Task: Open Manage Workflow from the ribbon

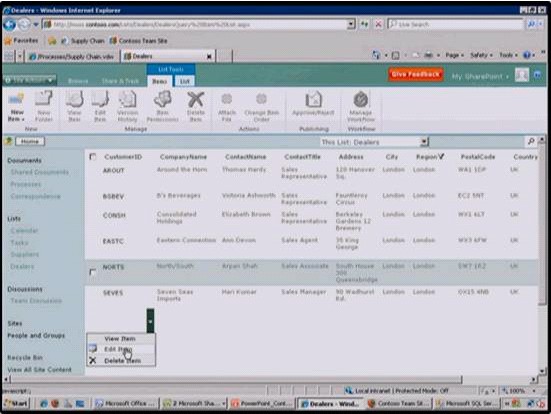Action: [x=361, y=106]
